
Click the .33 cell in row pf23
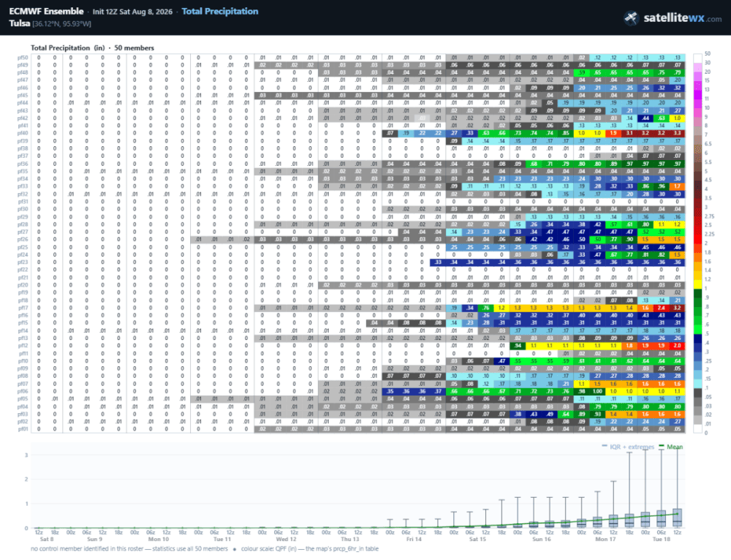tap(438, 262)
